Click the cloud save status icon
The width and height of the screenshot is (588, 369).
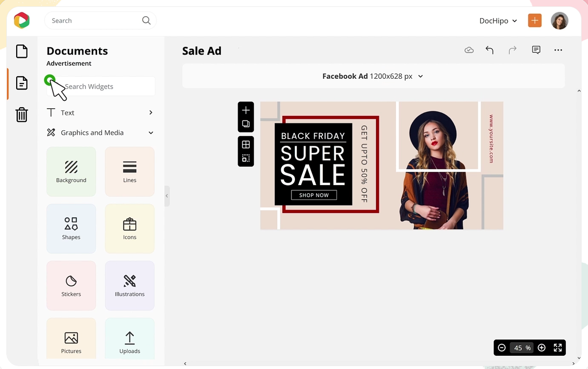(469, 50)
